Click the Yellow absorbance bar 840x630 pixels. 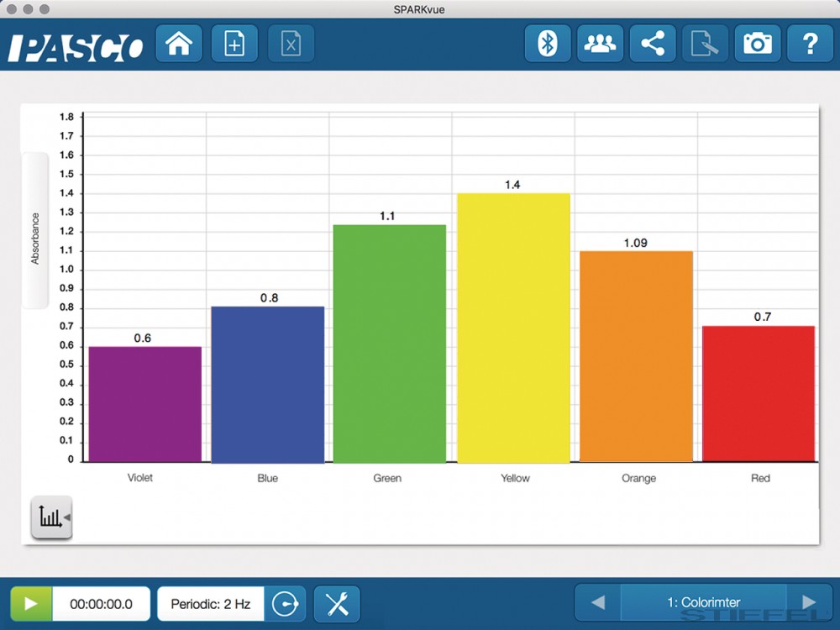point(513,328)
